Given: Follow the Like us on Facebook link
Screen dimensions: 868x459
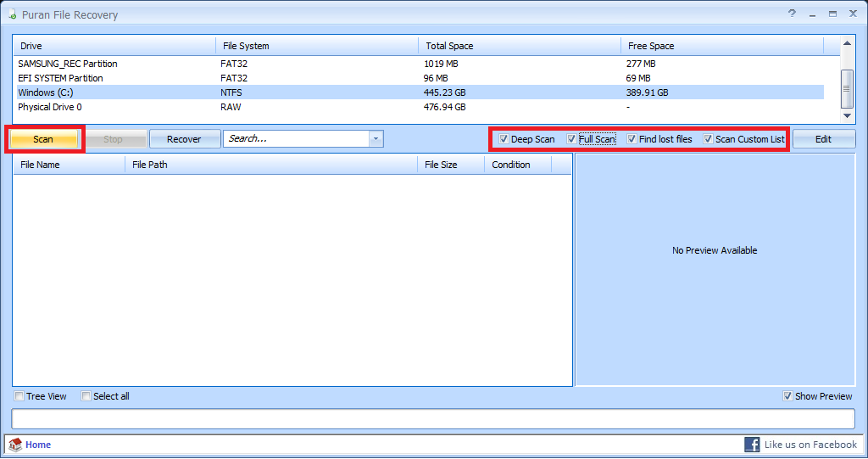Looking at the screenshot, I should (x=810, y=445).
